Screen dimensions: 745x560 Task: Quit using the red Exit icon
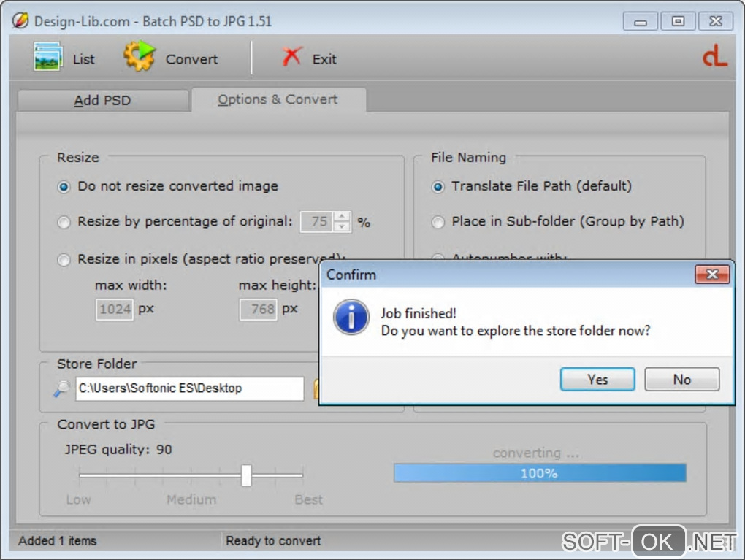[291, 56]
